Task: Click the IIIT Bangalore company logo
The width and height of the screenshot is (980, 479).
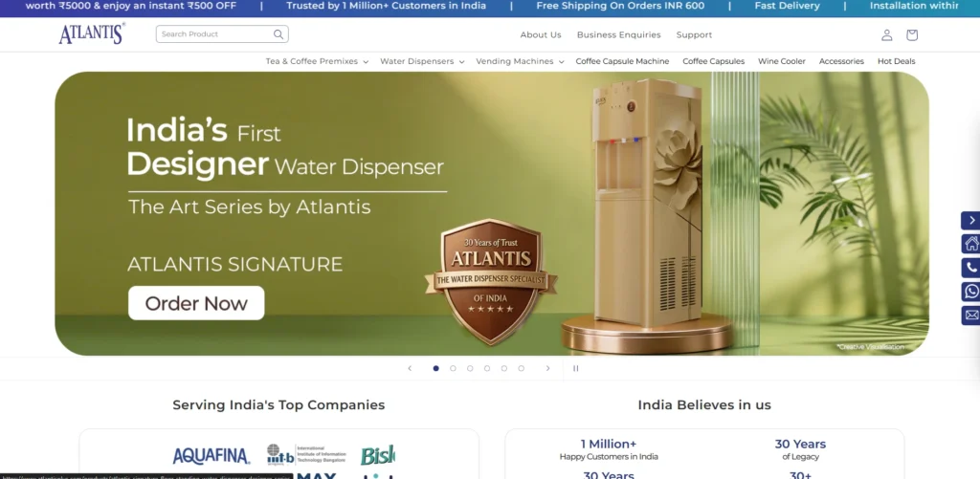Action: click(x=306, y=455)
